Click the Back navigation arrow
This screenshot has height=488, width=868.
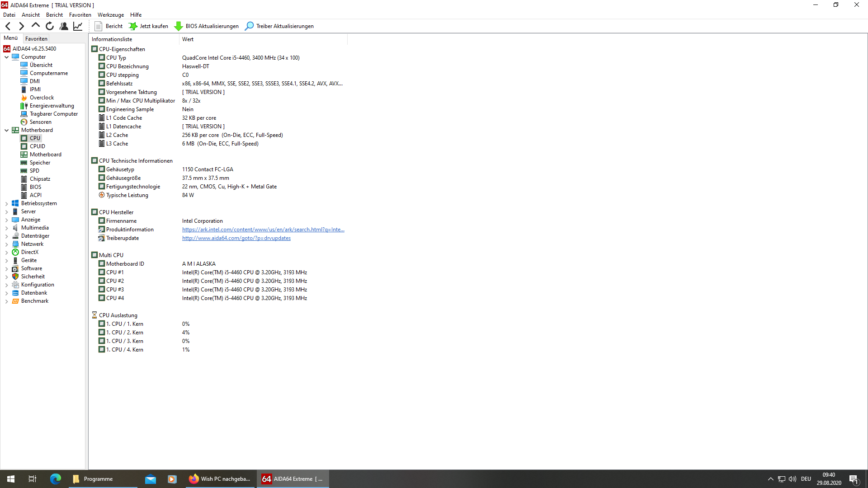click(8, 26)
